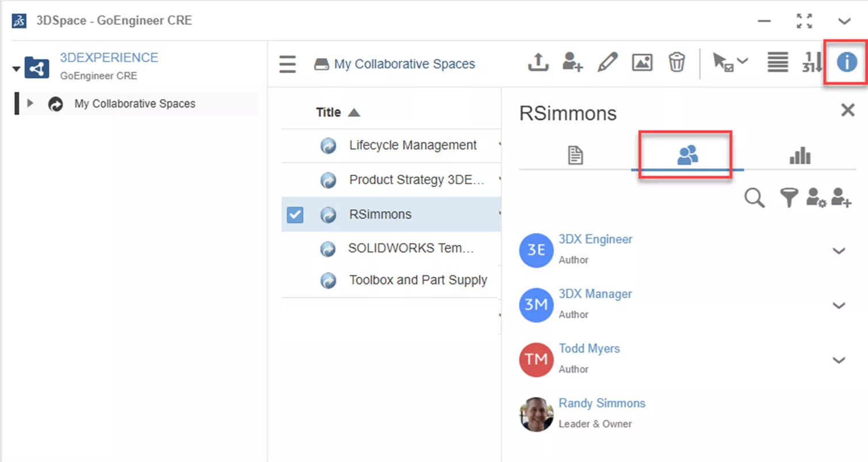
Task: Click the search magnifier in members panel
Action: point(754,198)
